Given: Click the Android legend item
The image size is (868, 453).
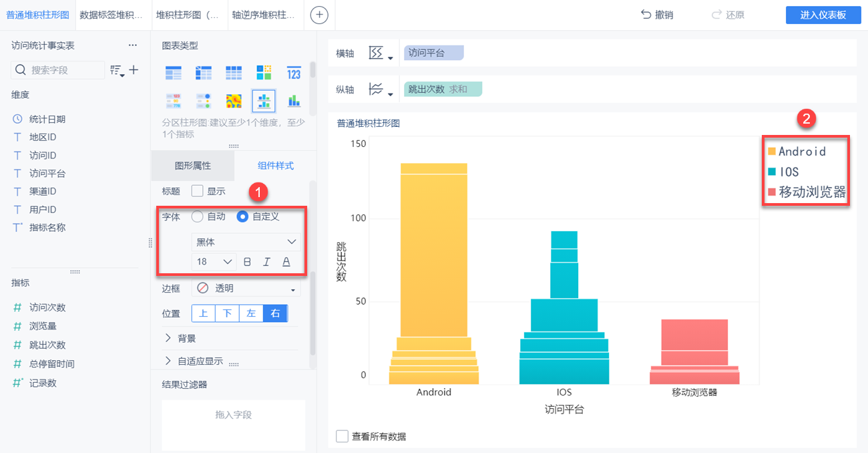Looking at the screenshot, I should pos(797,152).
